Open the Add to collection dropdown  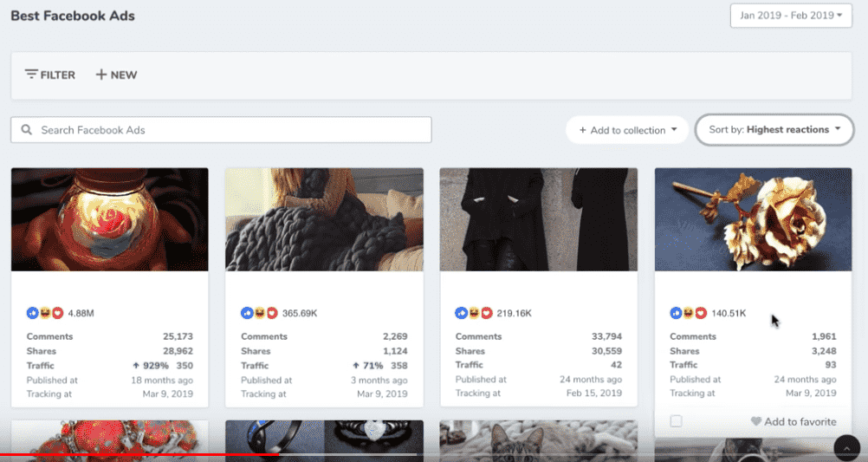pyautogui.click(x=627, y=130)
